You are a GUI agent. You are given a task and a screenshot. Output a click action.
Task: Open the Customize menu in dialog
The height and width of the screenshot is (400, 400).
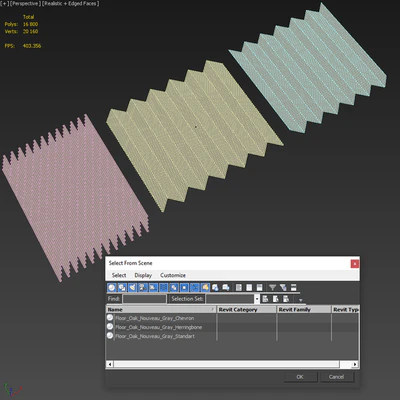pos(173,275)
